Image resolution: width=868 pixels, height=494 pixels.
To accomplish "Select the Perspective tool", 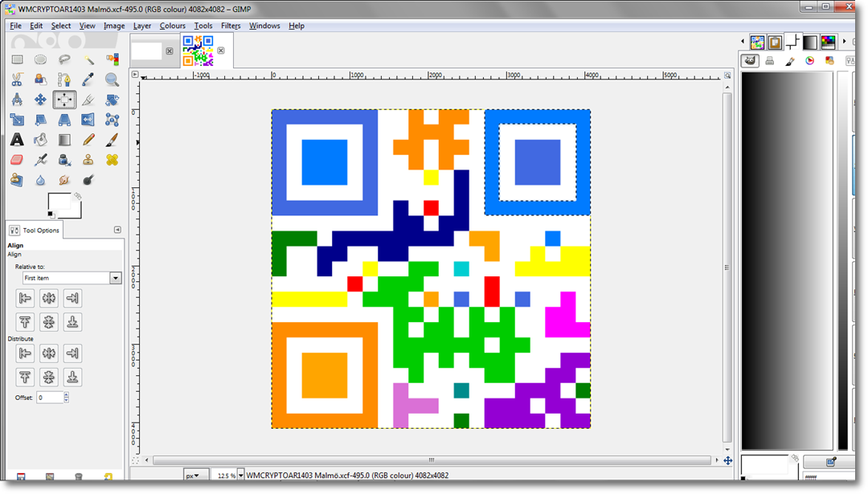I will 64,120.
